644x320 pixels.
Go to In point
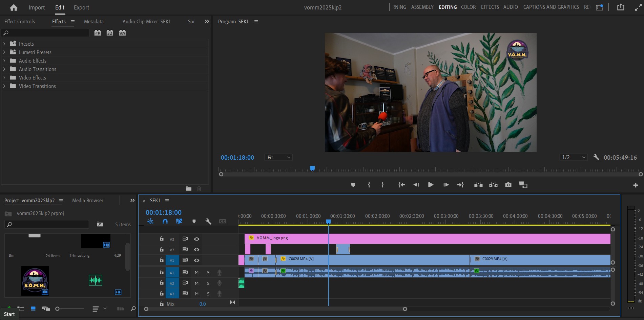402,185
